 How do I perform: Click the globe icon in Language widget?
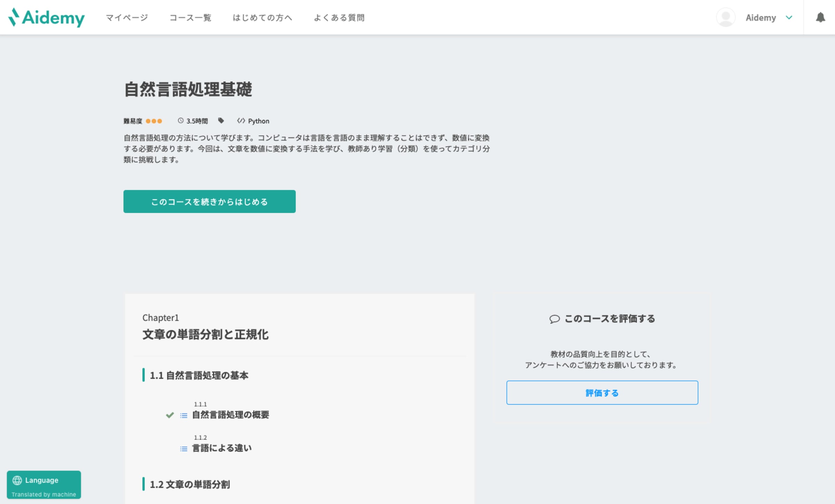17,480
